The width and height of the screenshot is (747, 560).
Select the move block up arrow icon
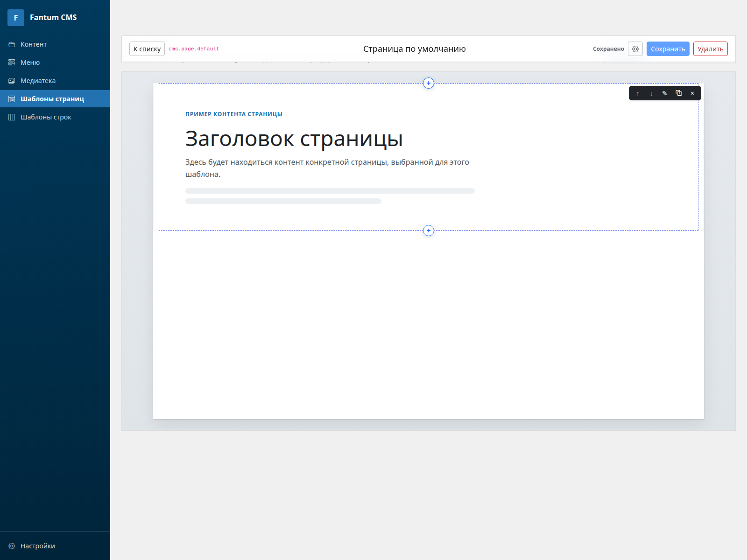point(638,93)
